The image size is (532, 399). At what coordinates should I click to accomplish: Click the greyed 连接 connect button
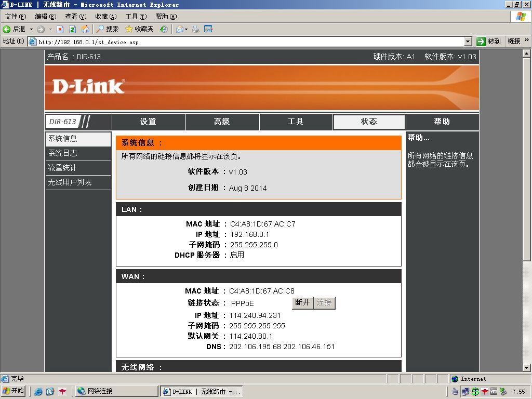pos(324,303)
